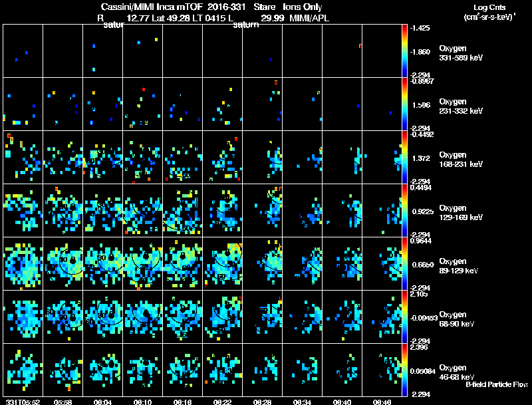
Task: Click the '06:22' time label
Action: click(223, 402)
